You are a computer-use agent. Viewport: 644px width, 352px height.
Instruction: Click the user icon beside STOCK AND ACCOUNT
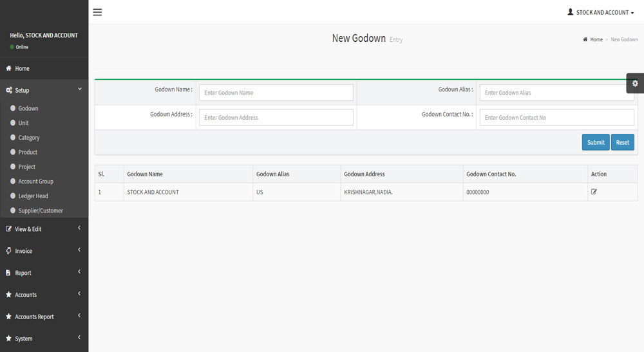[571, 12]
